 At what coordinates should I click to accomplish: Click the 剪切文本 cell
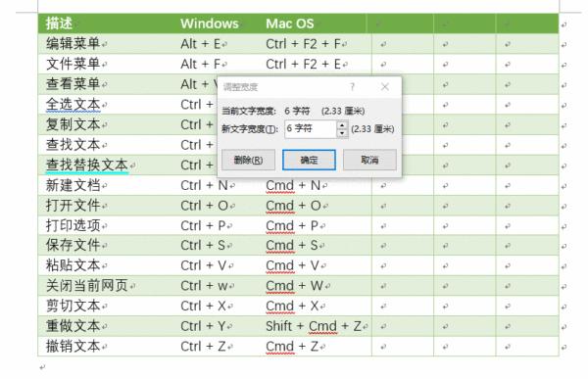[x=73, y=307]
